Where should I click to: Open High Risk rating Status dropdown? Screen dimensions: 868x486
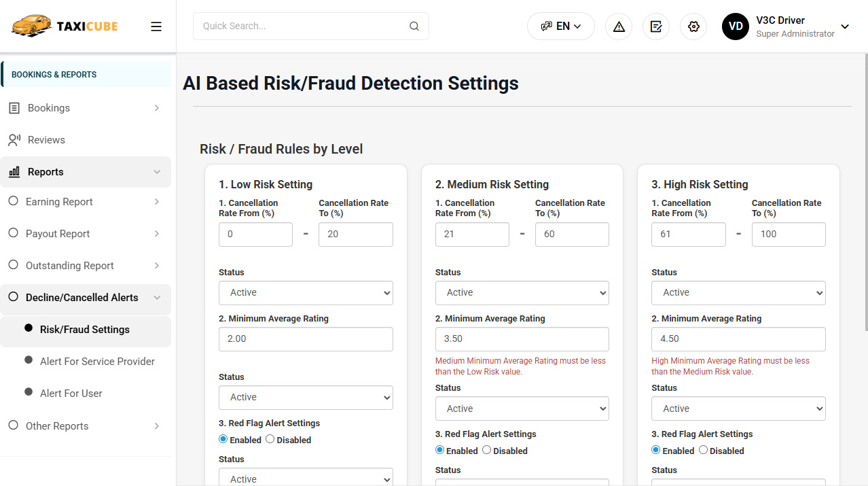click(x=738, y=409)
